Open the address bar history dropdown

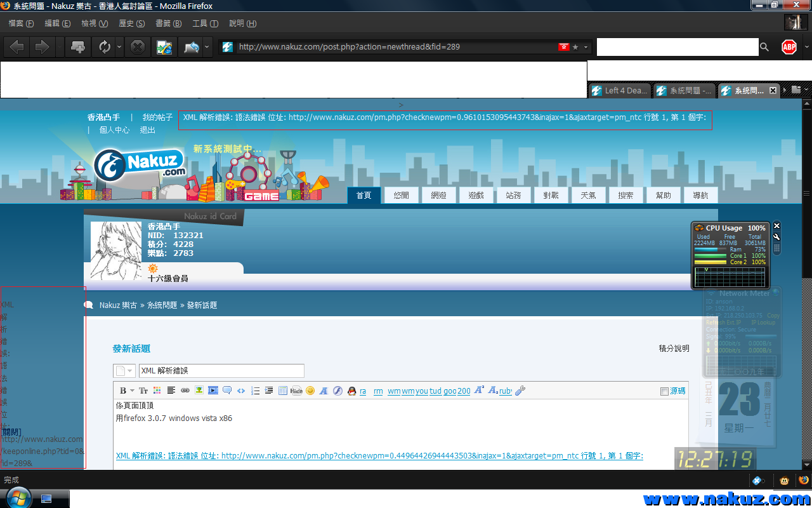(586, 47)
